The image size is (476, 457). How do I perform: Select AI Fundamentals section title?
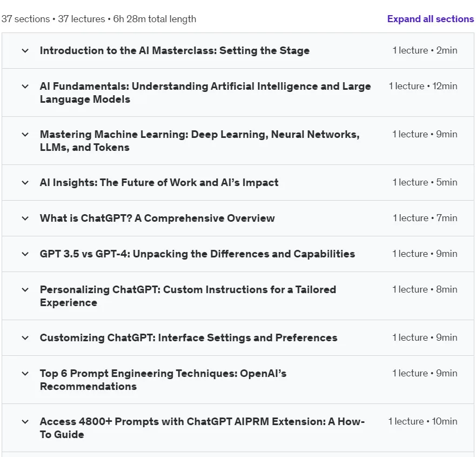tap(205, 92)
